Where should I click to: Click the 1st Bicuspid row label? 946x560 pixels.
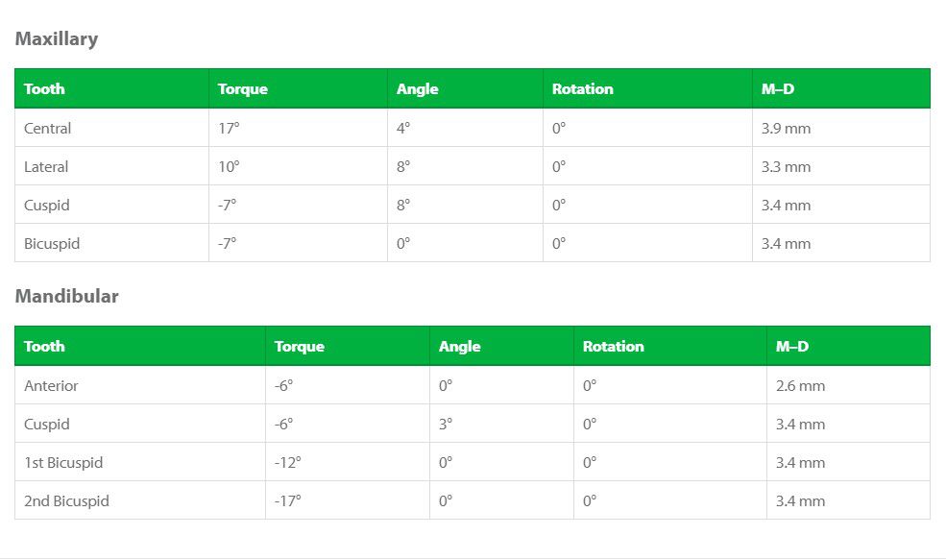63,463
